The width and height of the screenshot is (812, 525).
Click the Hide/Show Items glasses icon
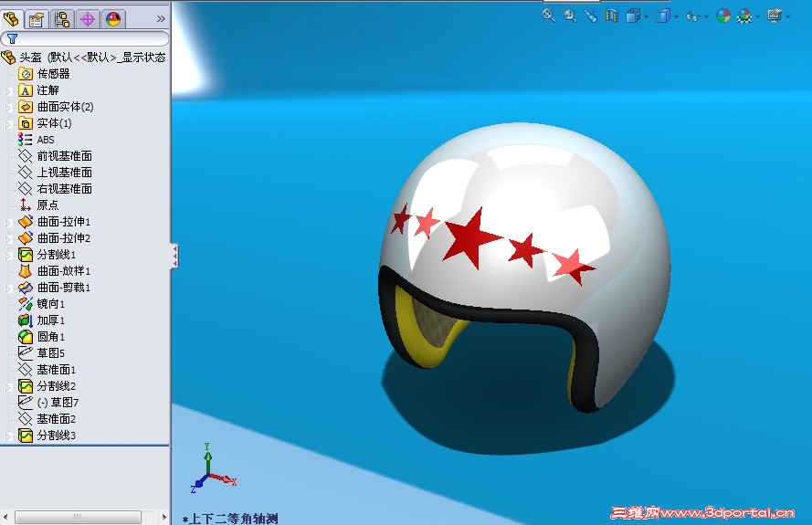pos(692,16)
